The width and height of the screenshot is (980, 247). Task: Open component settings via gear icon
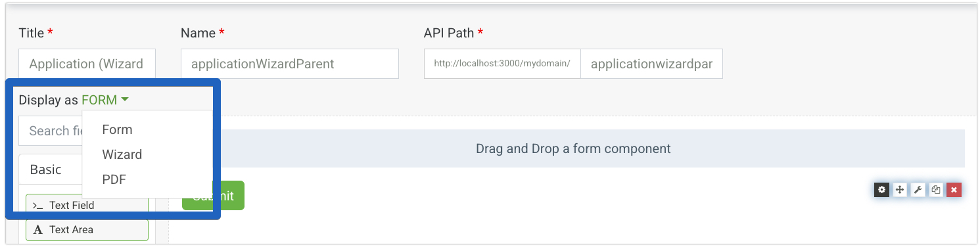pos(881,190)
